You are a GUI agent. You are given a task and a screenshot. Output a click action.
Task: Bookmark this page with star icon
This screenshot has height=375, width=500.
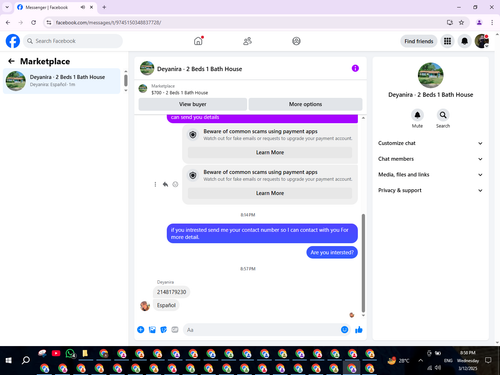click(461, 22)
